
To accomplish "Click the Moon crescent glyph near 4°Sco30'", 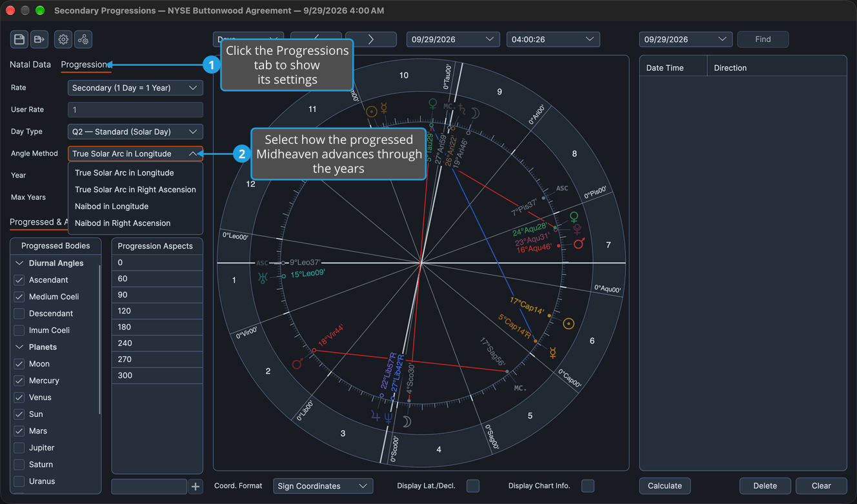I will click(x=407, y=421).
